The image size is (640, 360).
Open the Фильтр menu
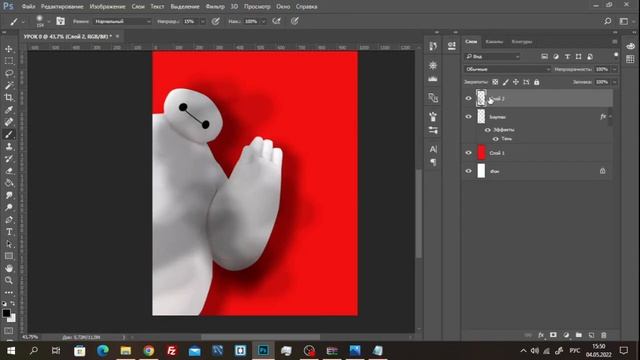[x=215, y=7]
